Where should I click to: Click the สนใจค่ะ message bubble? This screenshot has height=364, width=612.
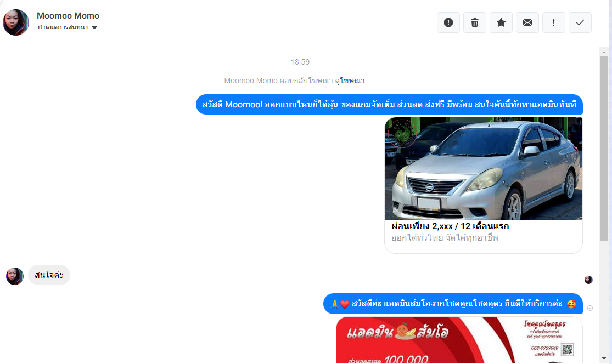[49, 275]
